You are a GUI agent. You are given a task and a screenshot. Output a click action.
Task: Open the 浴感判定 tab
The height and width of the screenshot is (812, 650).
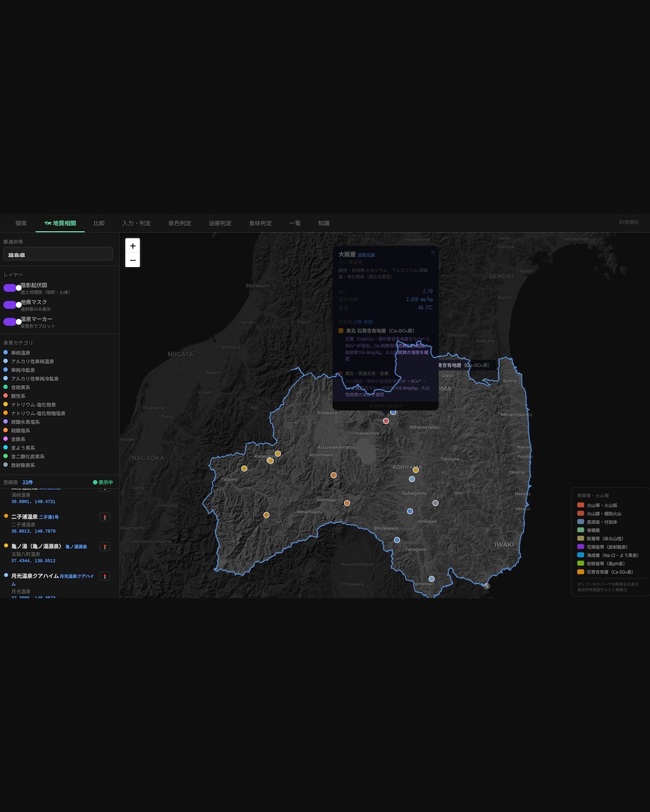pos(220,223)
